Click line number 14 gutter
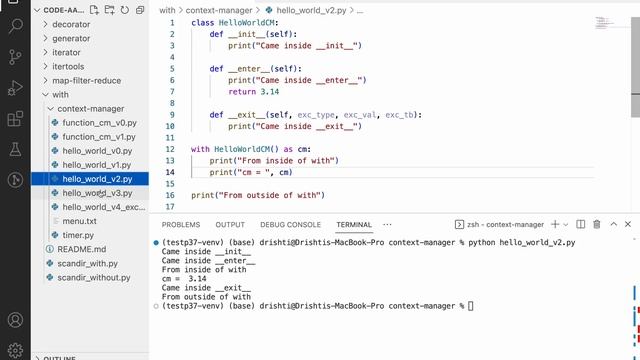 pos(170,172)
